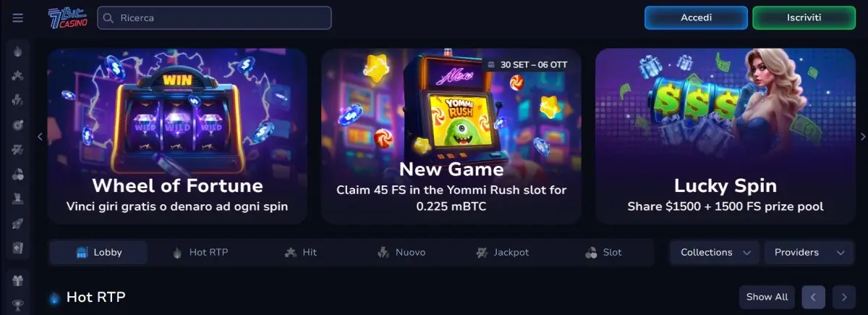
Task: Click the 7Bit Casino logo
Action: pos(67,18)
